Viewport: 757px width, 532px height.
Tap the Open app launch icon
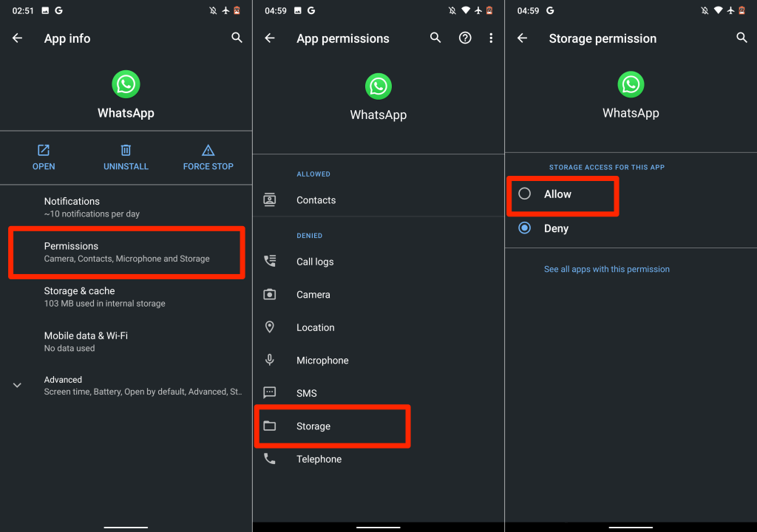[x=44, y=151]
